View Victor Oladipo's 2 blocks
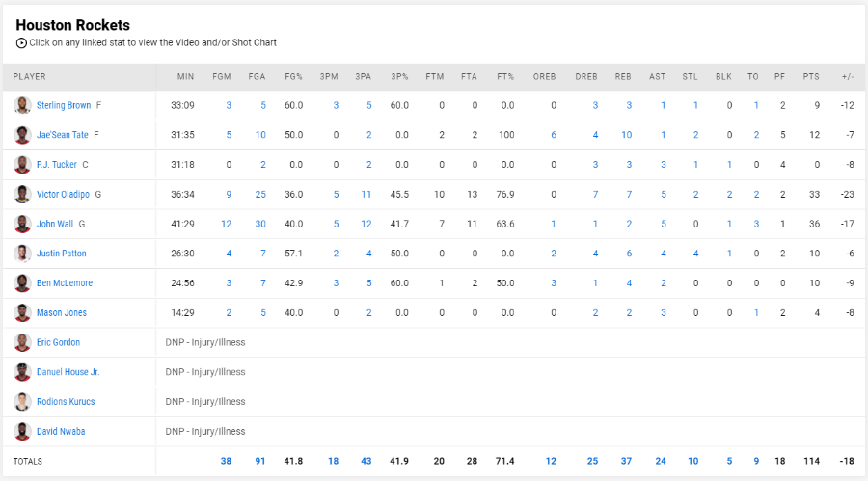 coord(730,195)
